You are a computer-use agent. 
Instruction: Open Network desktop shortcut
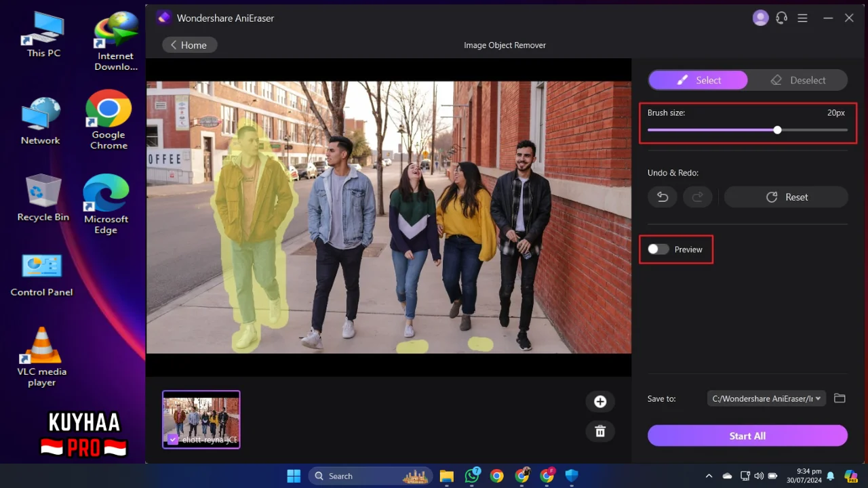(x=40, y=121)
